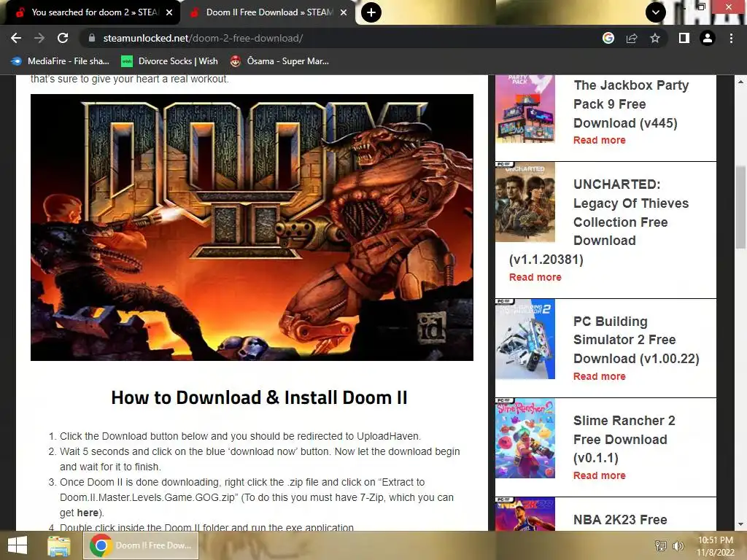This screenshot has width=747, height=560.
Task: Open the taskbar clock and date
Action: click(x=715, y=546)
